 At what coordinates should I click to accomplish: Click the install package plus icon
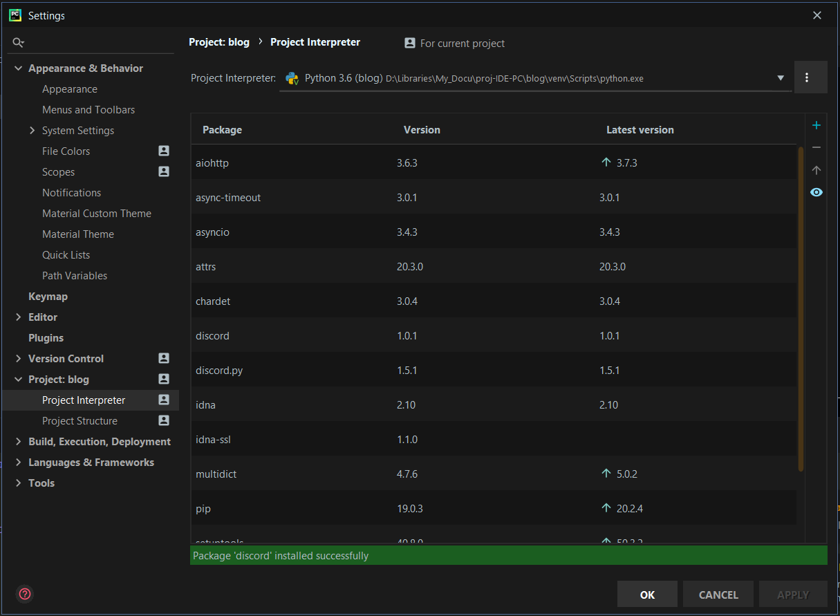tap(816, 125)
